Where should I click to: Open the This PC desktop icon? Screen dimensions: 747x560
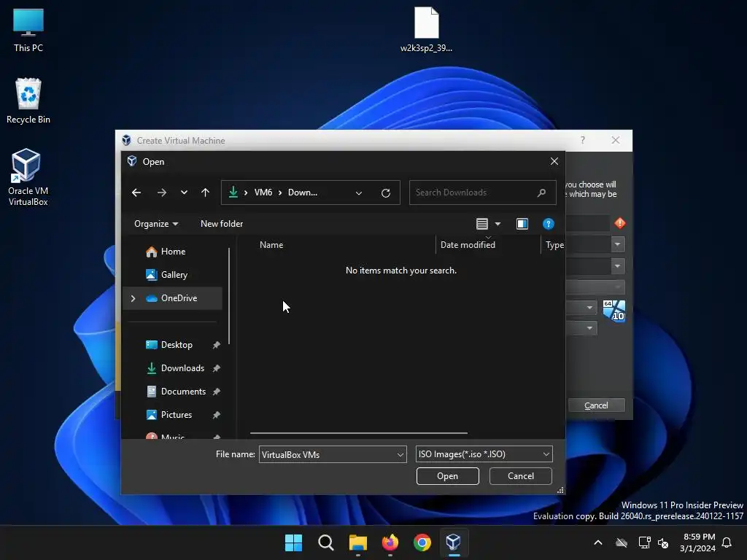28,31
